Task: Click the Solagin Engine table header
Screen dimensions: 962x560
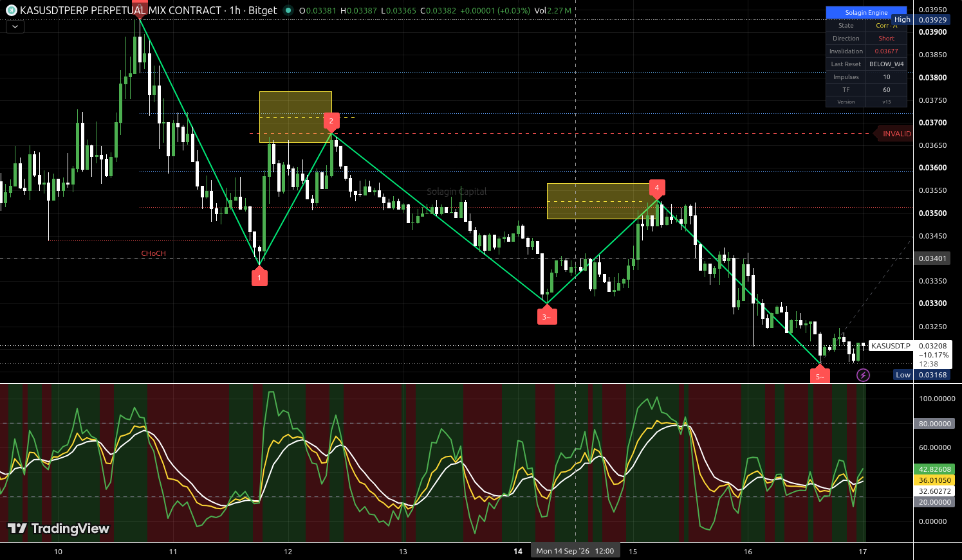Action: 866,12
